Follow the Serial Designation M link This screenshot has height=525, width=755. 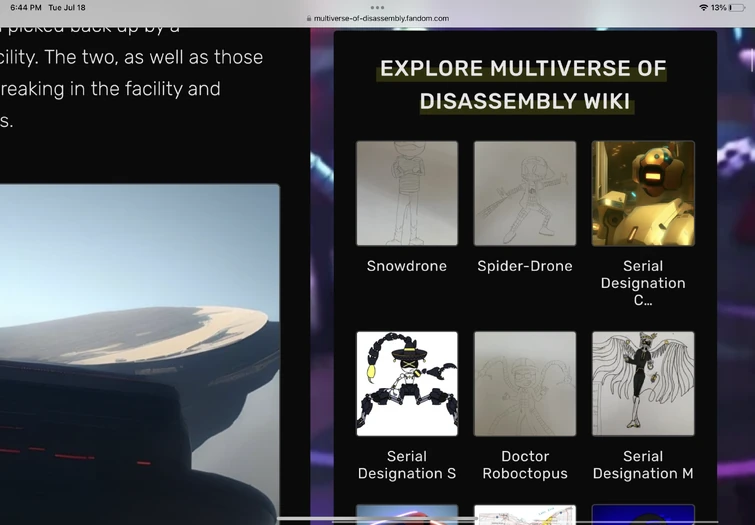tap(643, 465)
